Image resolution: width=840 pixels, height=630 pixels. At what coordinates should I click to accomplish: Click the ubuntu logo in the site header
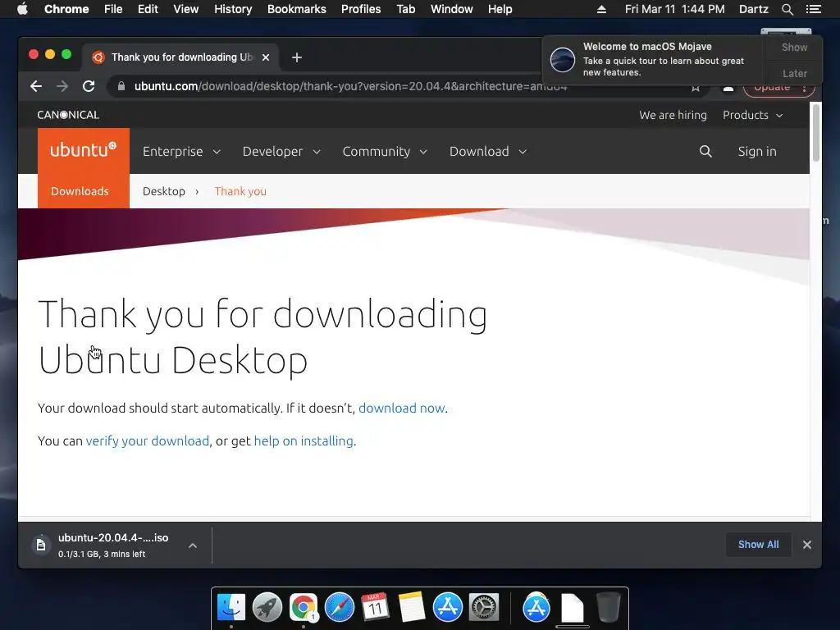[x=84, y=150]
